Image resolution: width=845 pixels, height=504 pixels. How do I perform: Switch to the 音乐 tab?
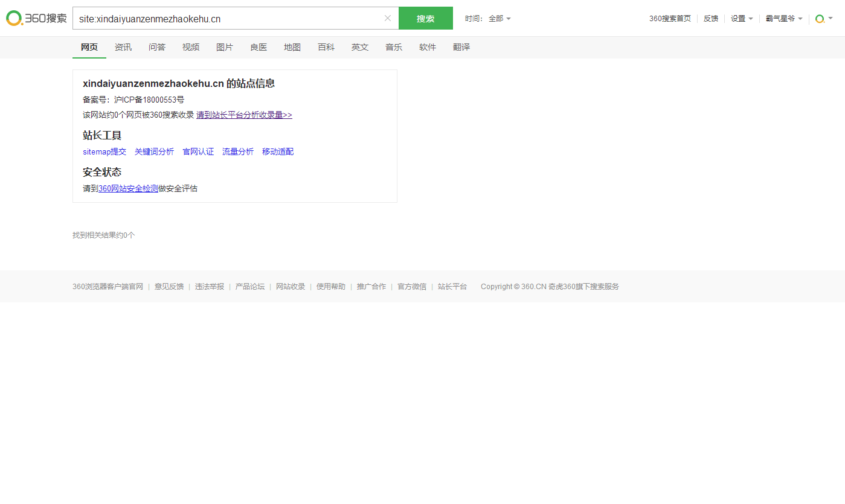[x=394, y=47]
